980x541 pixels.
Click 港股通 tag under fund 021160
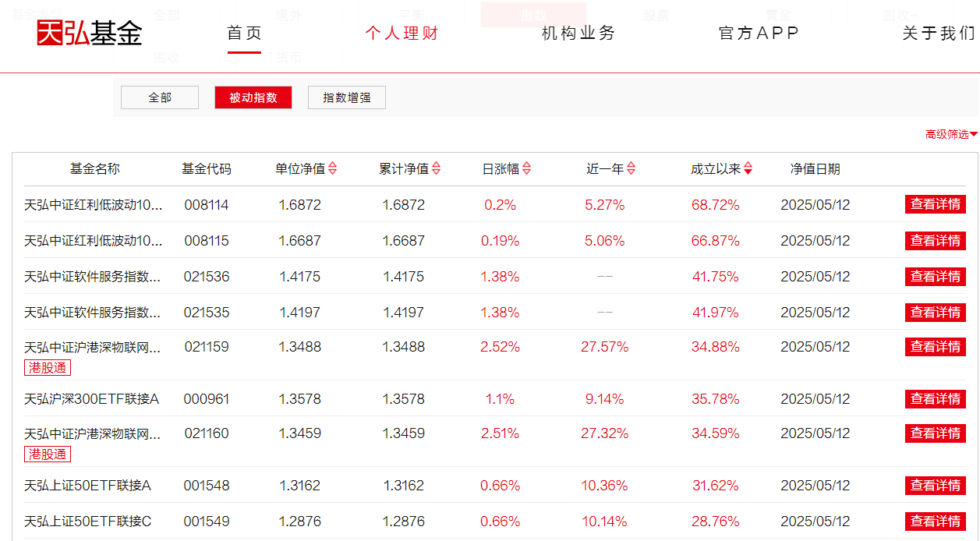(48, 454)
